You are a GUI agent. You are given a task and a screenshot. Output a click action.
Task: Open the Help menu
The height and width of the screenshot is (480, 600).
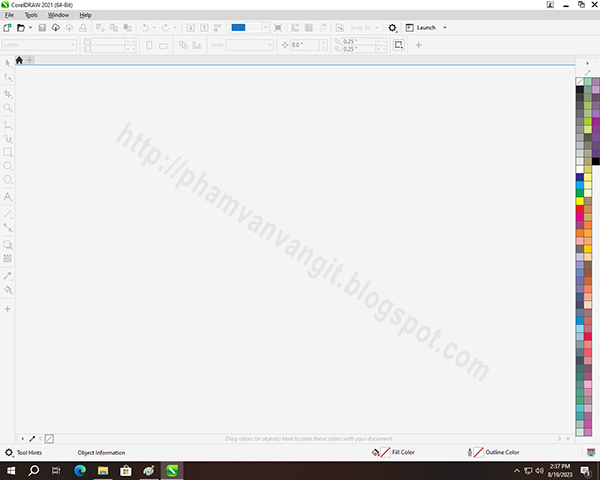click(85, 15)
